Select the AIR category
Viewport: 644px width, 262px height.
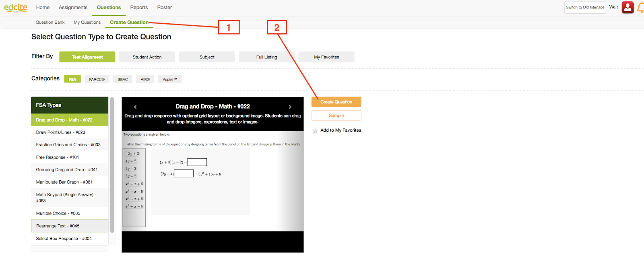[145, 79]
